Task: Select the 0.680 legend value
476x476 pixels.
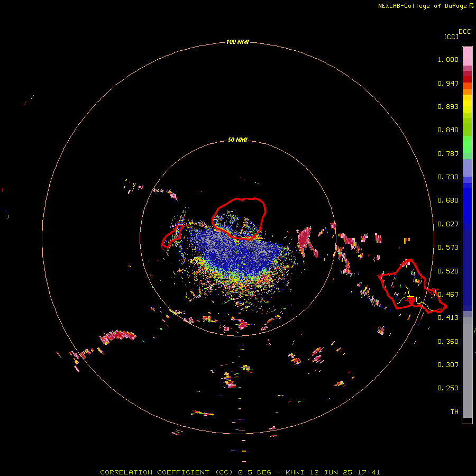Action: point(448,200)
